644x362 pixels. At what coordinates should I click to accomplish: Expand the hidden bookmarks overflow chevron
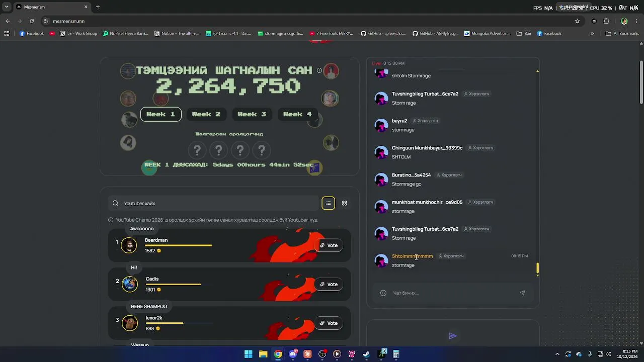592,34
